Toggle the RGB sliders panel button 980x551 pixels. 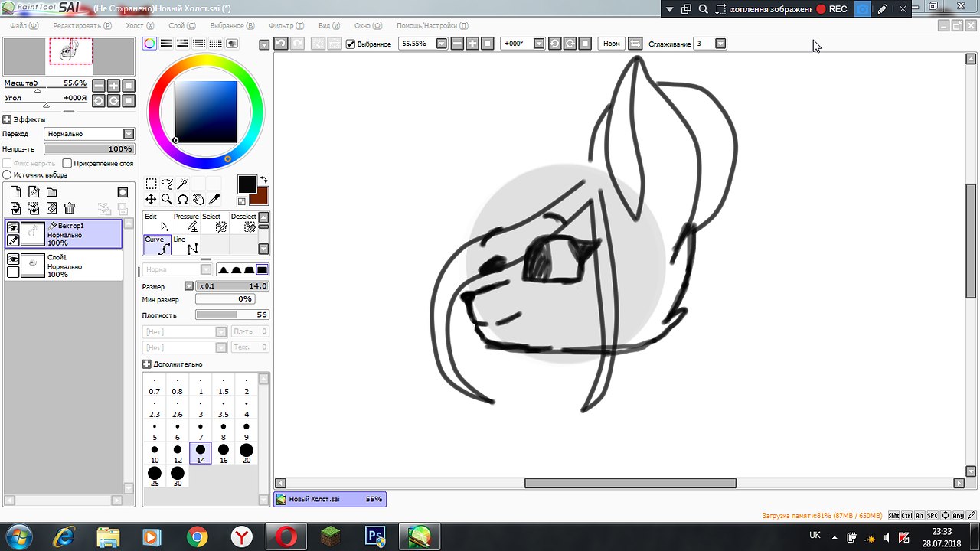pyautogui.click(x=166, y=44)
